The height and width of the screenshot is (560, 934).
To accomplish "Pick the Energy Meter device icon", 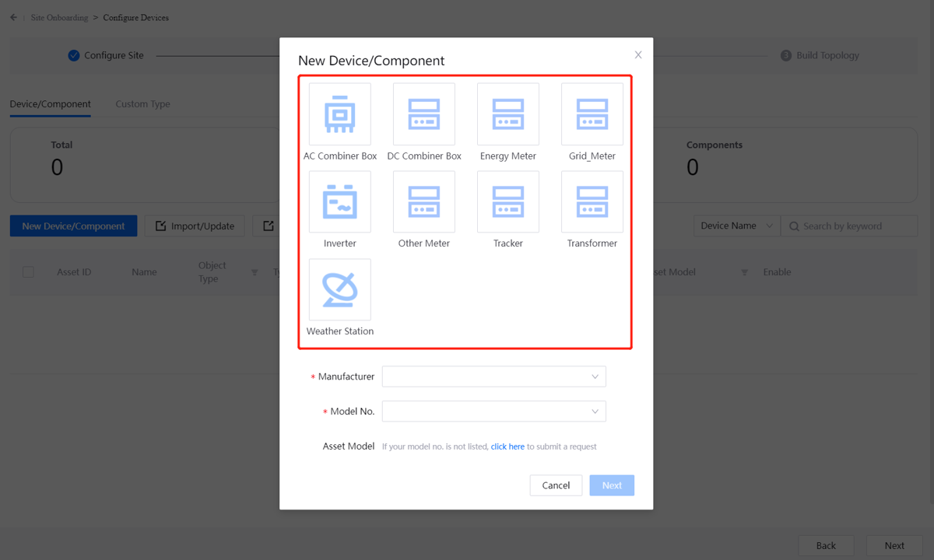I will [x=508, y=114].
